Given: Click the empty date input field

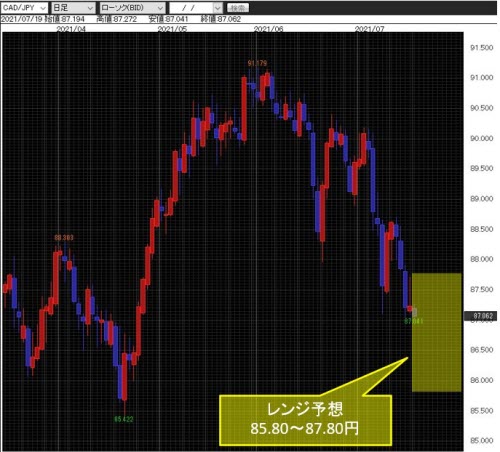Looking at the screenshot, I should pos(191,8).
